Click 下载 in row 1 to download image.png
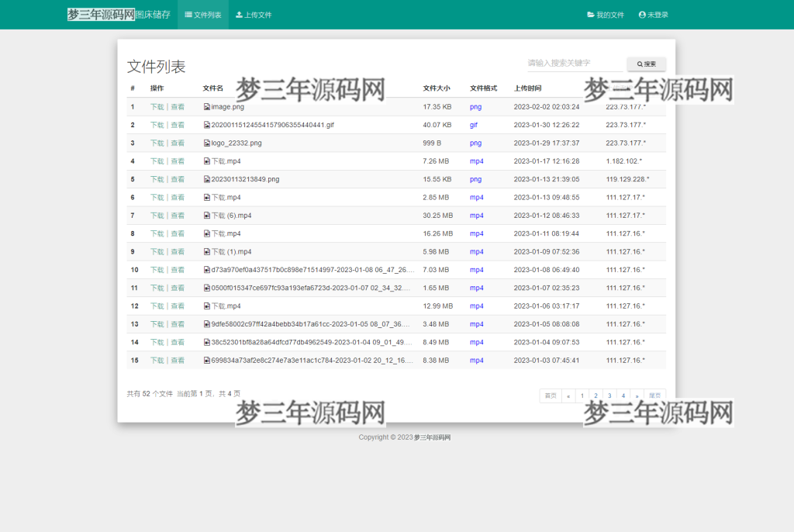This screenshot has height=532, width=794. click(x=157, y=107)
